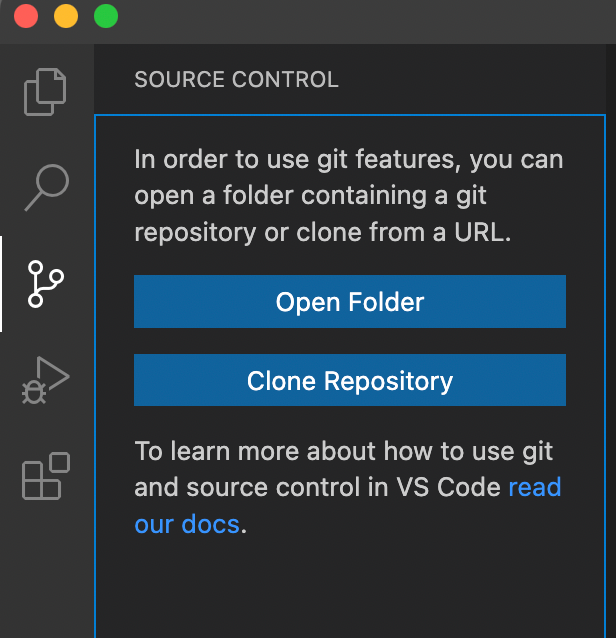Click the 'In order to use git features' text
This screenshot has height=638, width=616.
(349, 195)
